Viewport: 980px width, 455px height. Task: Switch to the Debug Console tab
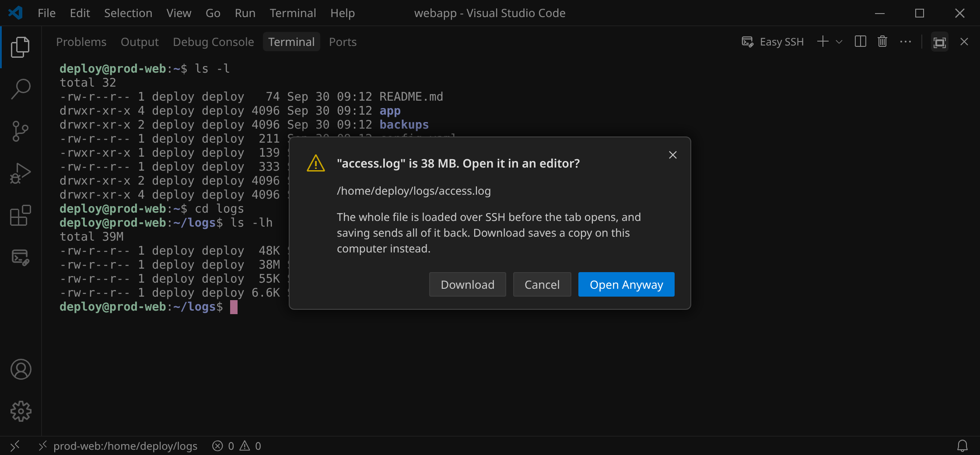pos(213,42)
